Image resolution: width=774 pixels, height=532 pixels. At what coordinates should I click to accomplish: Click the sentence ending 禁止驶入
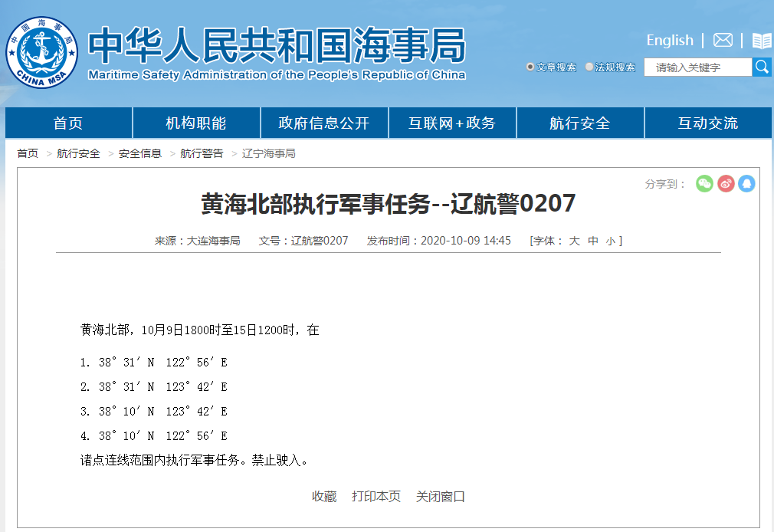tap(195, 461)
